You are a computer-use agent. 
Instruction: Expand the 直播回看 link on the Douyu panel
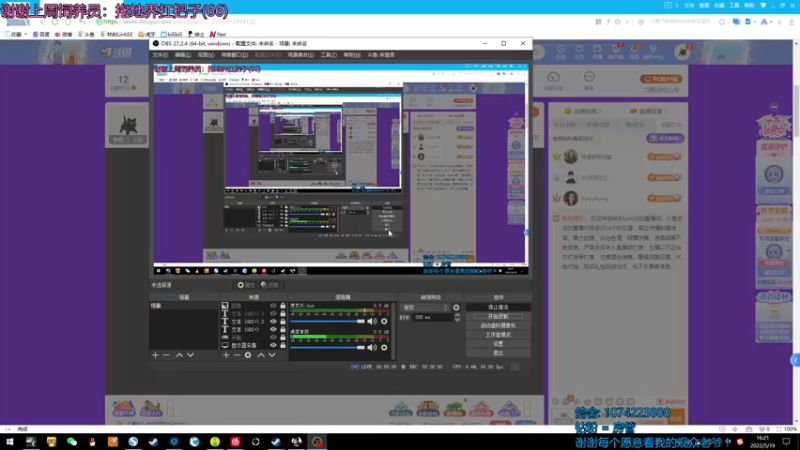648,111
